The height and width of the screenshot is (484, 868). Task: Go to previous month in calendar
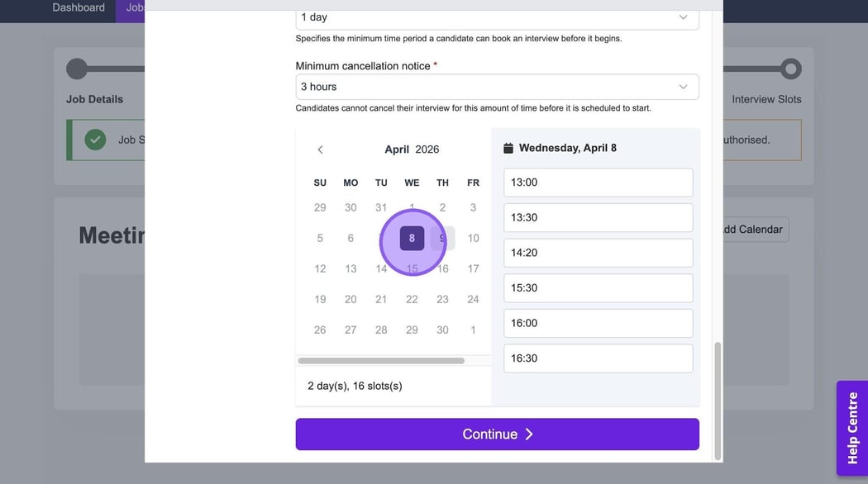(320, 149)
